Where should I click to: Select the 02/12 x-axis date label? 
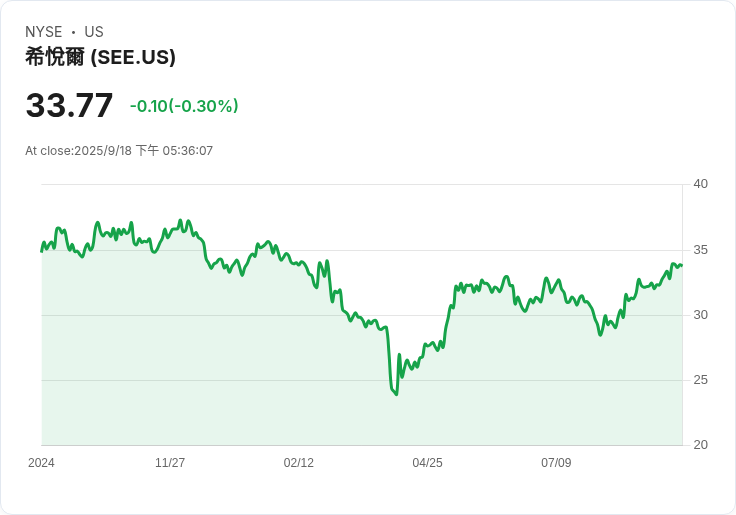click(x=299, y=463)
